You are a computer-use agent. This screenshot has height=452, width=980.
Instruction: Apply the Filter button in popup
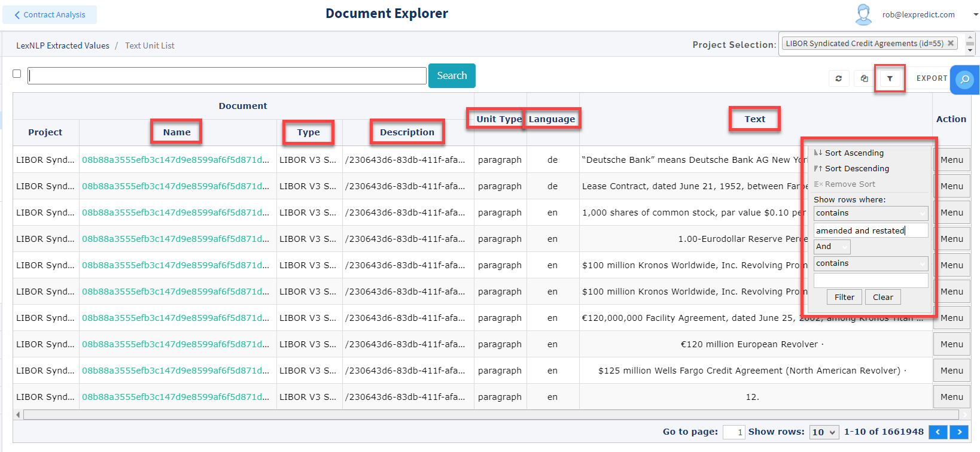tap(844, 297)
